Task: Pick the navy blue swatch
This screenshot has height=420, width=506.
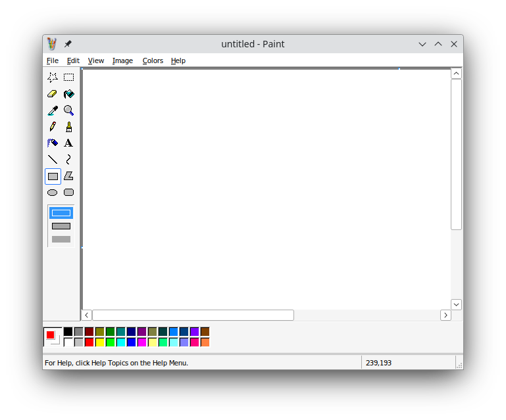Action: [x=132, y=332]
